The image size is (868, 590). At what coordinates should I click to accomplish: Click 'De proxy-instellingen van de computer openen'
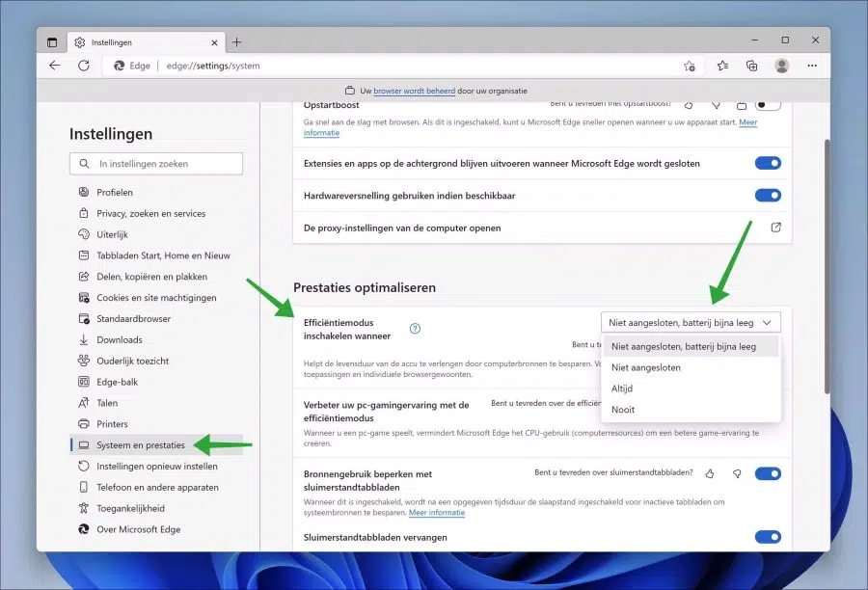[402, 228]
